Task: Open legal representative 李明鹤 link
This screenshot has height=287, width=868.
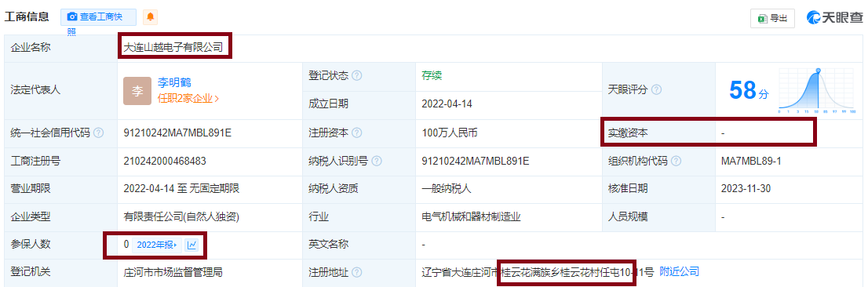Action: click(174, 83)
